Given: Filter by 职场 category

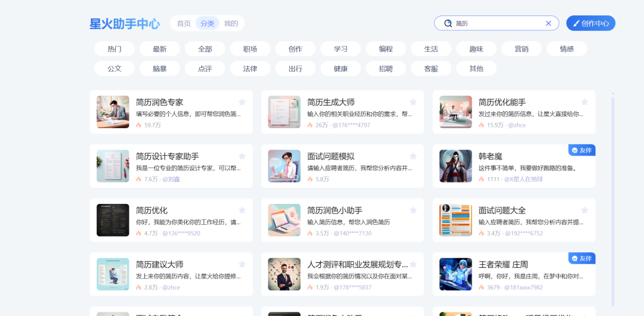Looking at the screenshot, I should 250,49.
